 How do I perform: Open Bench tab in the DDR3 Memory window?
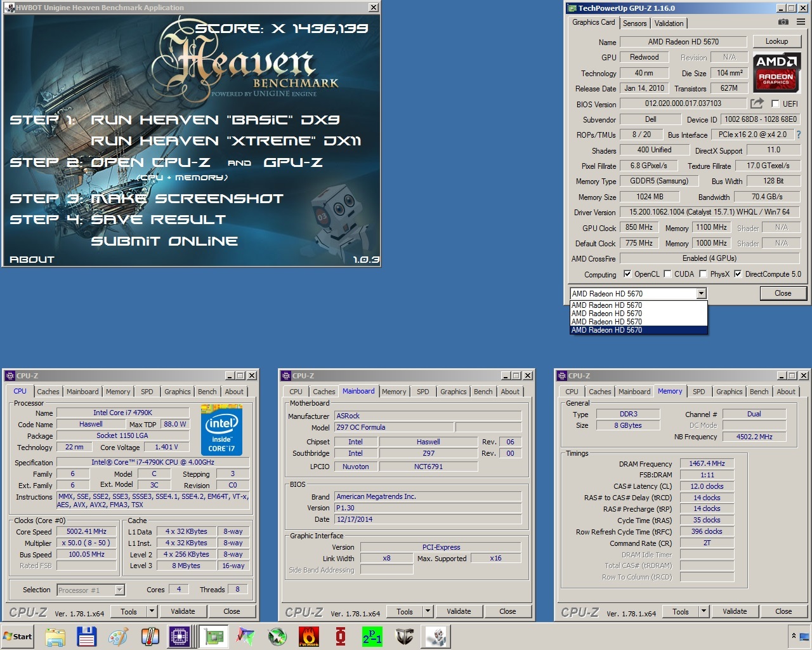coord(759,392)
